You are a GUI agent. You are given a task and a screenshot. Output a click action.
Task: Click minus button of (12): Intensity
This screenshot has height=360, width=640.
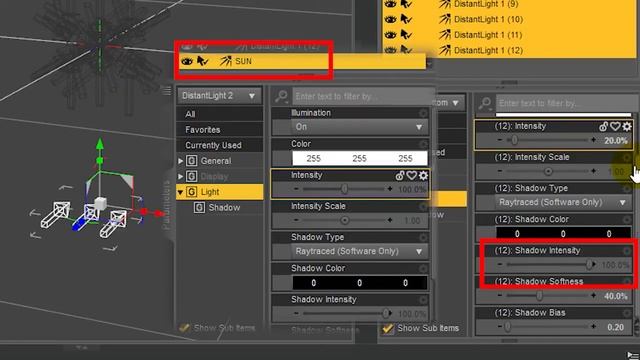tap(500, 140)
